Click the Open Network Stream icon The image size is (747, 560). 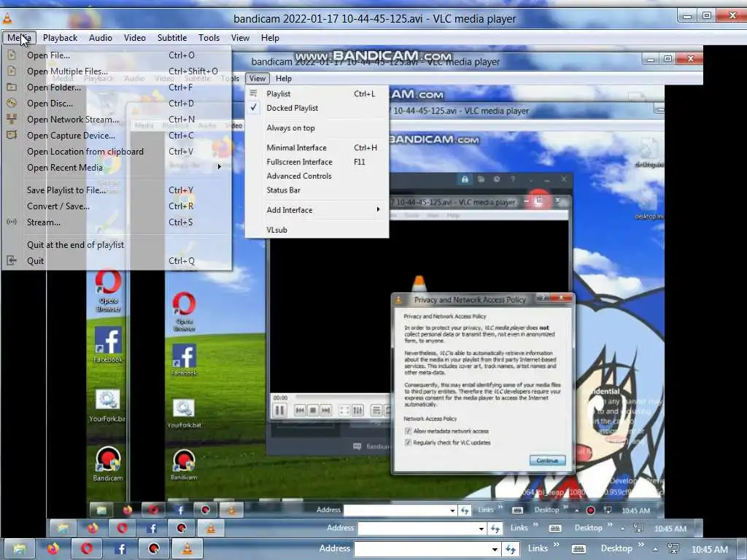tap(12, 119)
